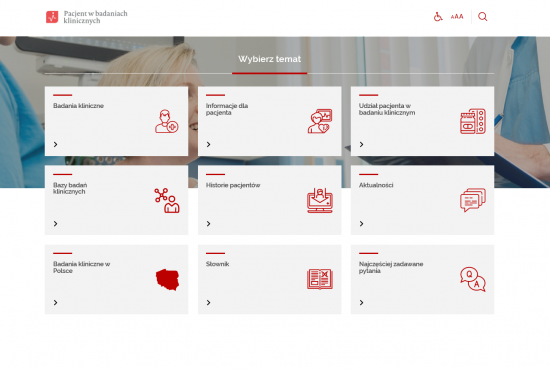This screenshot has width=550, height=370.
Task: Open Bazy badań klinicznych chevron arrow
Action: (55, 223)
